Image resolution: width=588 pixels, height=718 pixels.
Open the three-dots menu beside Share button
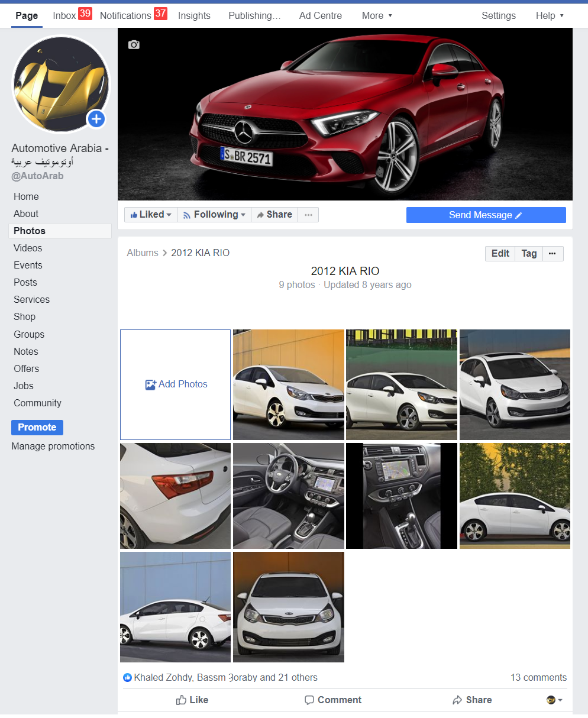coord(308,215)
